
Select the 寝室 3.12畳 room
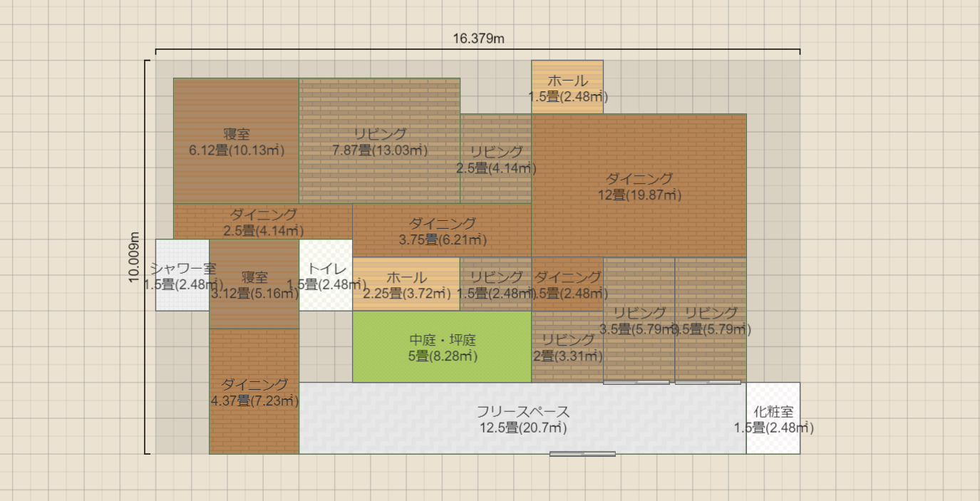pos(254,284)
